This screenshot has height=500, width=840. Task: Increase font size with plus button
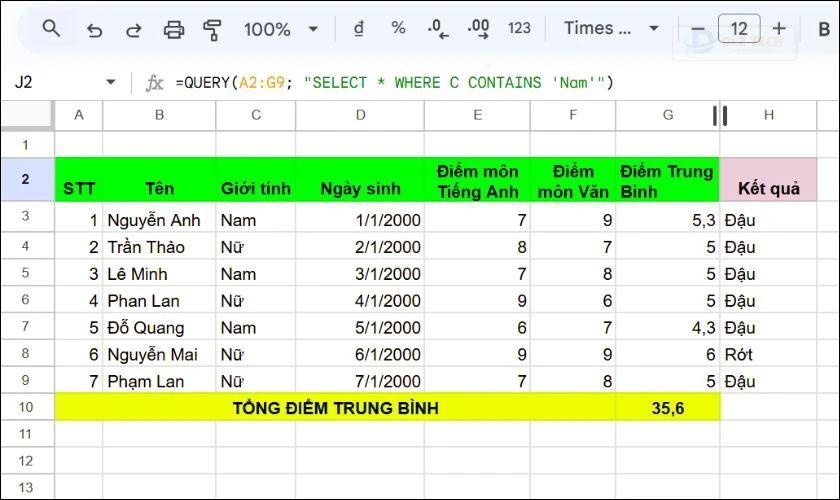click(x=779, y=28)
